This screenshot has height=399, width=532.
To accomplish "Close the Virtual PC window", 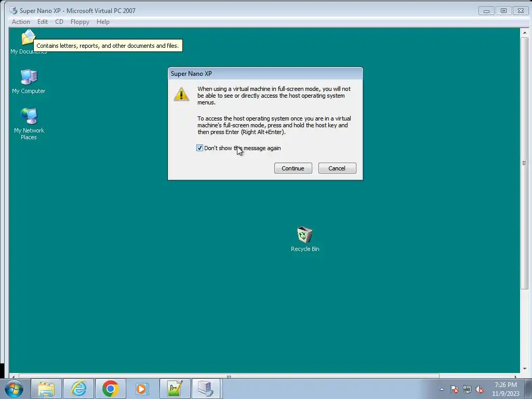I will click(521, 11).
